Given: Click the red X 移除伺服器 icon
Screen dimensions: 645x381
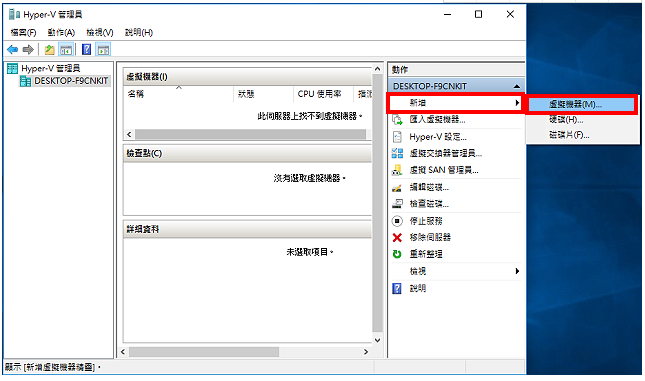Looking at the screenshot, I should [397, 237].
